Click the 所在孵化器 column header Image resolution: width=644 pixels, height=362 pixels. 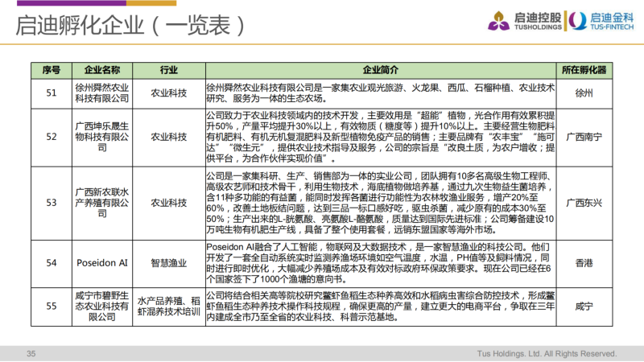point(584,70)
